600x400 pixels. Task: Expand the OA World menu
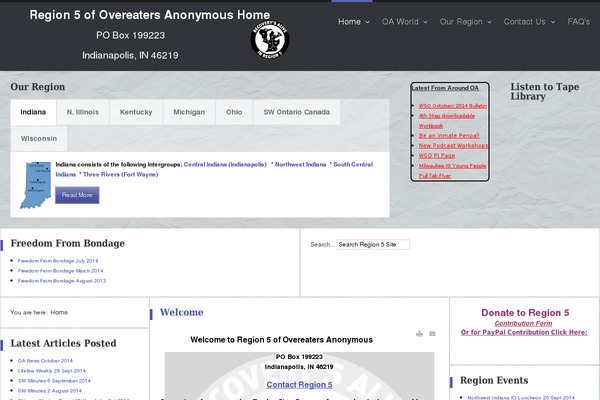[404, 22]
